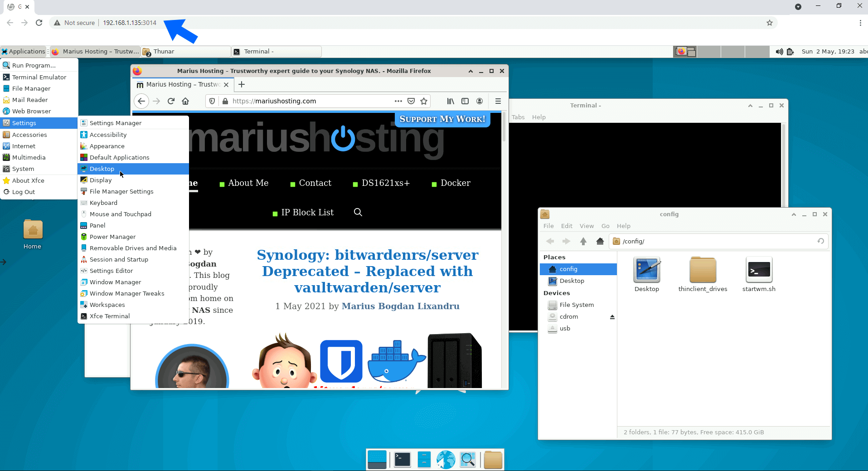868x471 pixels.
Task: Open the Chrome three-dot menu
Action: (x=860, y=23)
